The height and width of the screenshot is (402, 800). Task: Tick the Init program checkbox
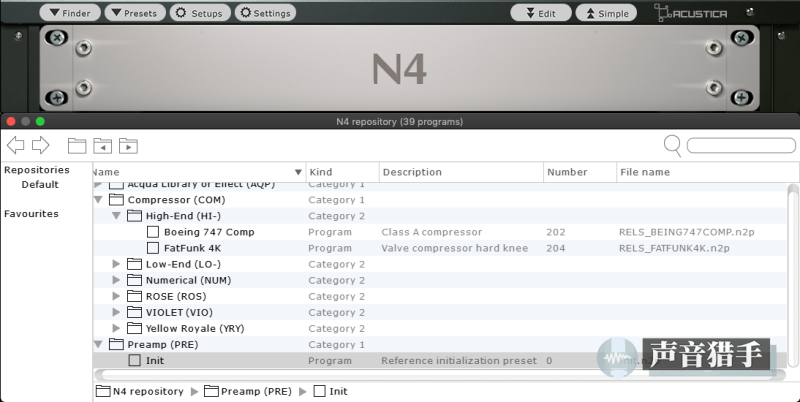(x=134, y=361)
